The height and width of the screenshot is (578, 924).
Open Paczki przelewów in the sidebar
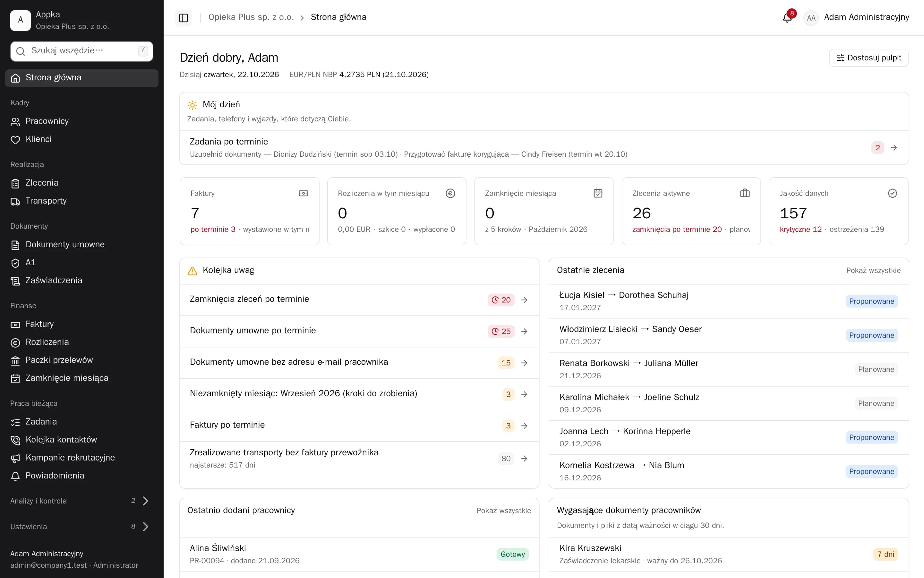[82, 360]
